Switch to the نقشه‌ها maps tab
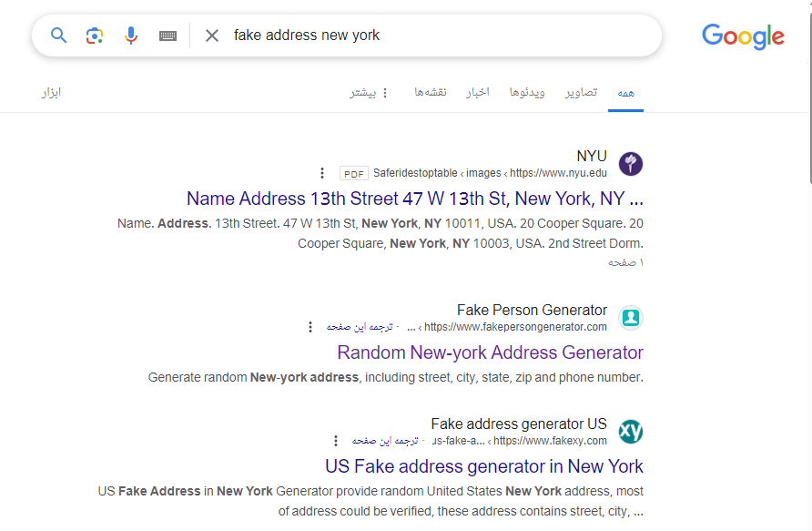The height and width of the screenshot is (531, 812). (430, 92)
